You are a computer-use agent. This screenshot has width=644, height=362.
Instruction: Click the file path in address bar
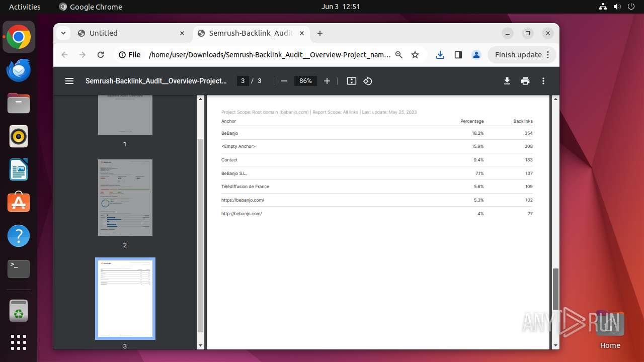click(270, 55)
